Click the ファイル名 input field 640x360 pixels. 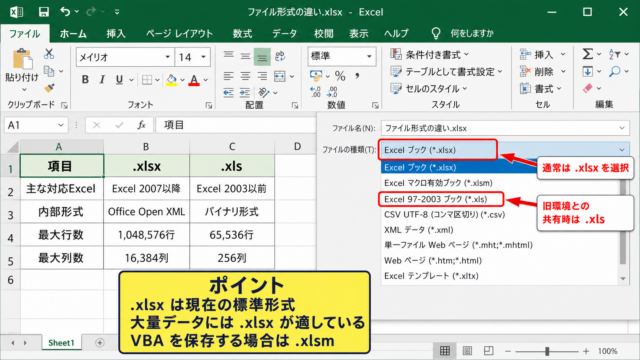tap(505, 128)
